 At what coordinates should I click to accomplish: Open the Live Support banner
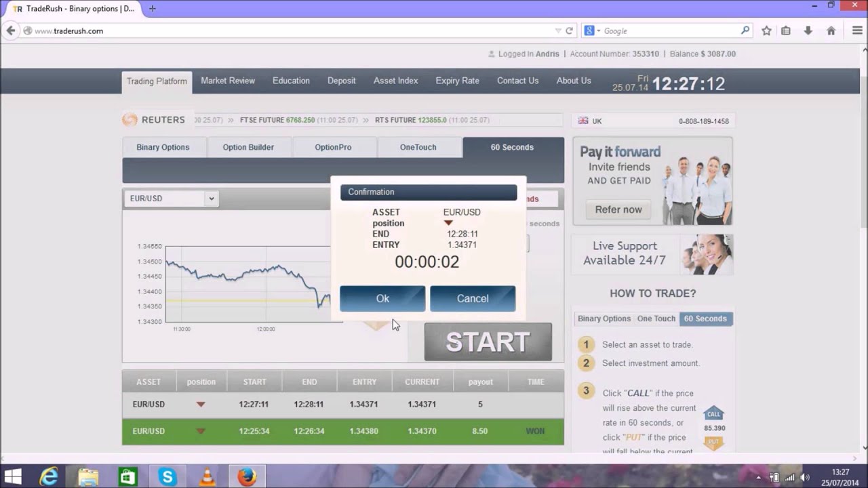click(652, 254)
